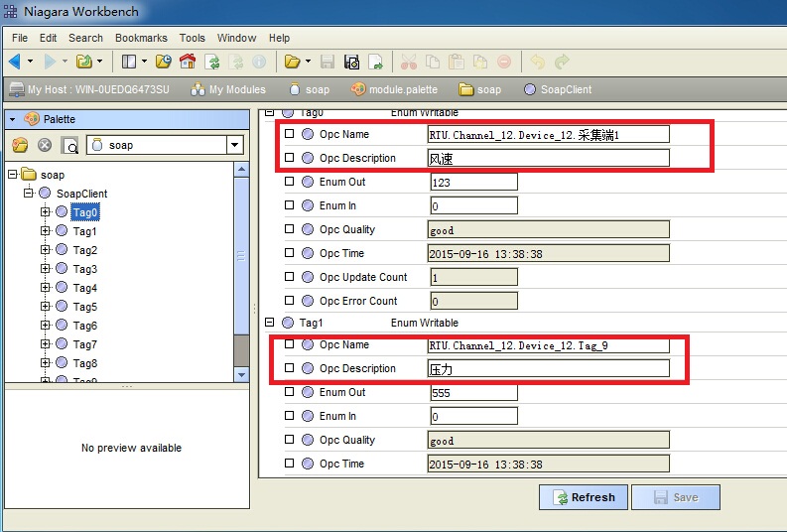This screenshot has height=532, width=787.
Task: Toggle the side bar layout icon
Action: [x=129, y=62]
